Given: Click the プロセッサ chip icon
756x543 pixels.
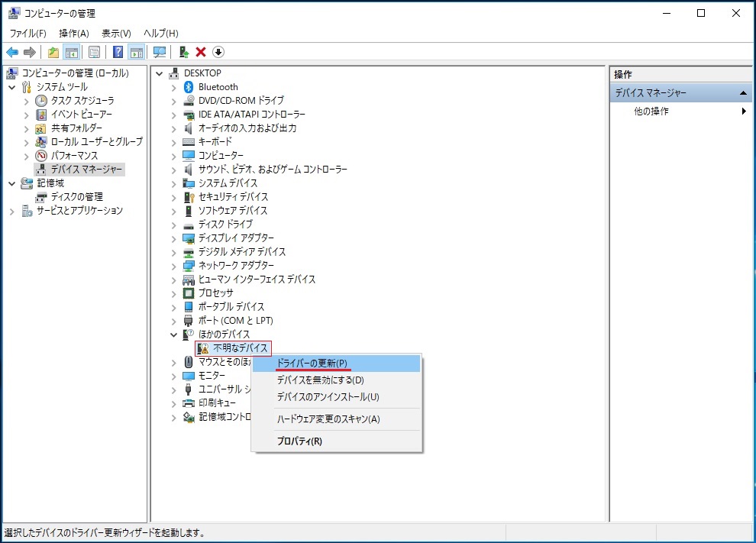Looking at the screenshot, I should click(x=189, y=293).
